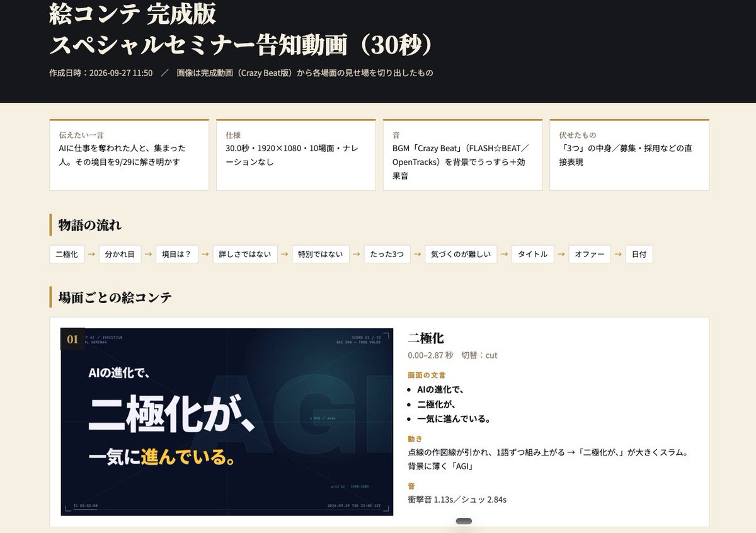
Task: Click the 場面ごとの絵コンテ heading
Action: pyautogui.click(x=115, y=297)
